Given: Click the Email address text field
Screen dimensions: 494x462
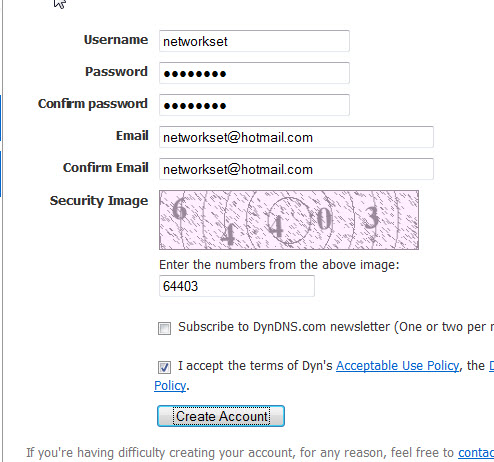Looking at the screenshot, I should [296, 137].
